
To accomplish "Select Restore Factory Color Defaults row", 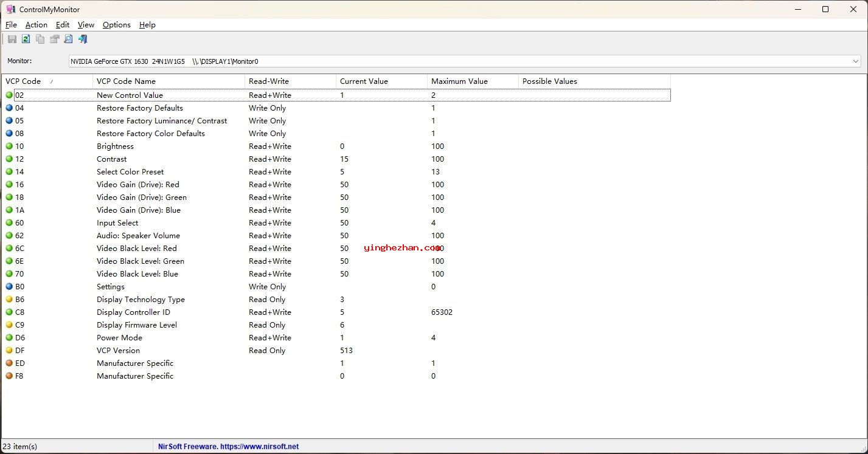I will click(x=336, y=133).
